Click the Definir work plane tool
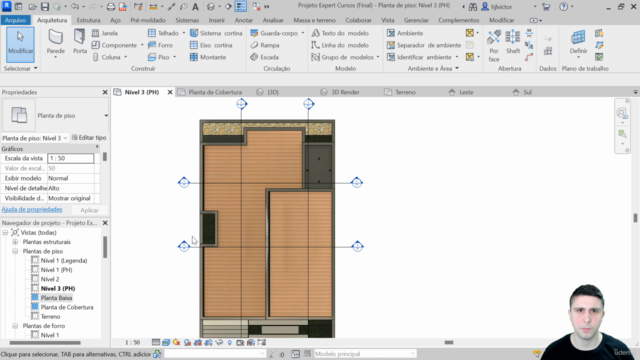The image size is (640, 360). click(578, 42)
